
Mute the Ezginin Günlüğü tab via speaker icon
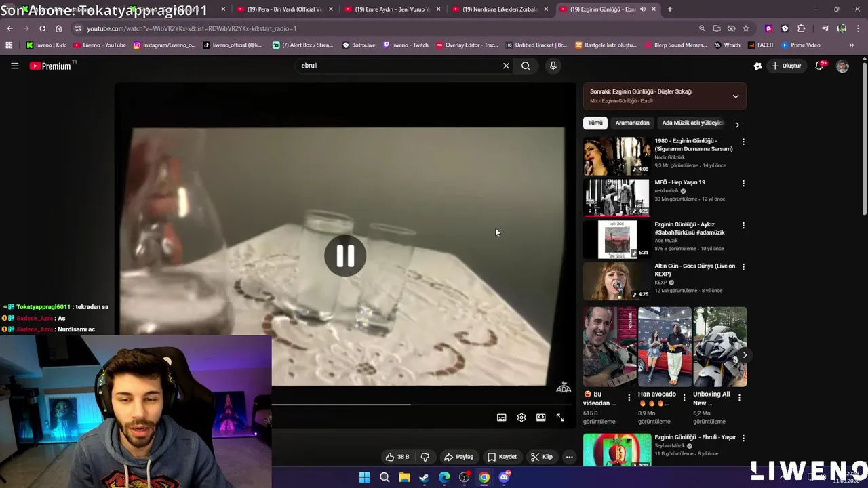(x=642, y=9)
